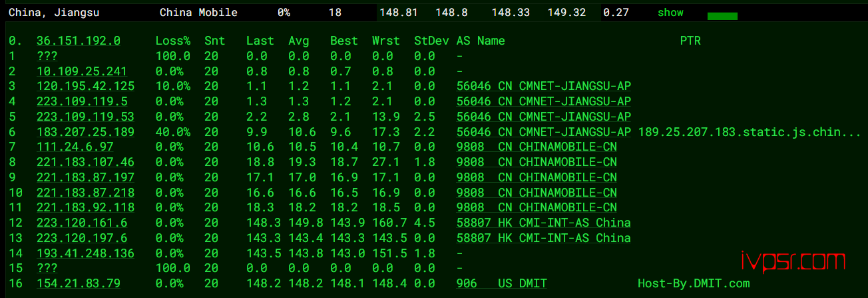
Task: Open IP link 223.120.161.6
Action: [x=82, y=223]
